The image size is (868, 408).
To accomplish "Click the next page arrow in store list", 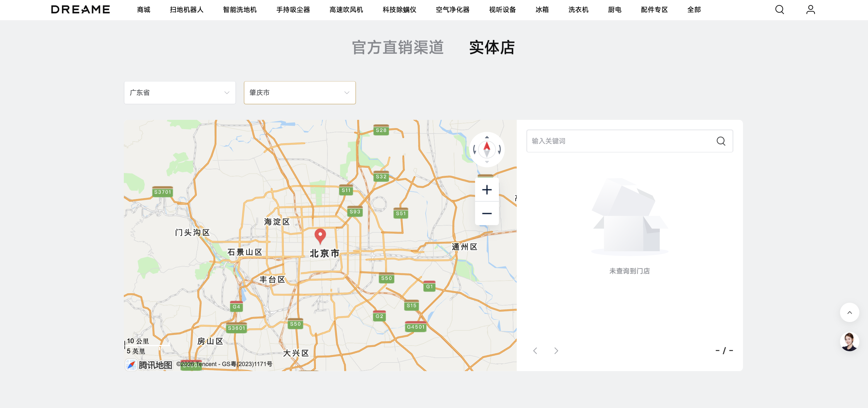I will 556,350.
